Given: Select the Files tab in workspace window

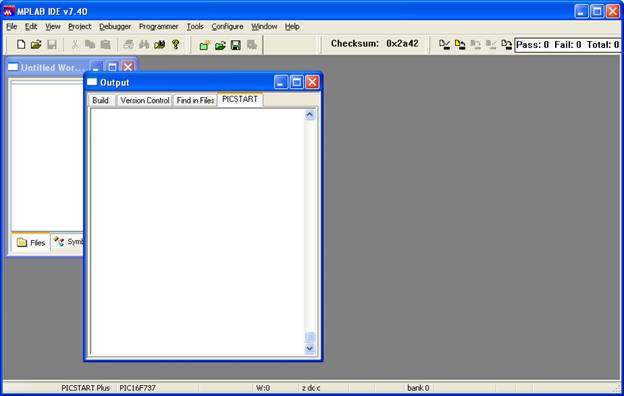Looking at the screenshot, I should coord(31,242).
